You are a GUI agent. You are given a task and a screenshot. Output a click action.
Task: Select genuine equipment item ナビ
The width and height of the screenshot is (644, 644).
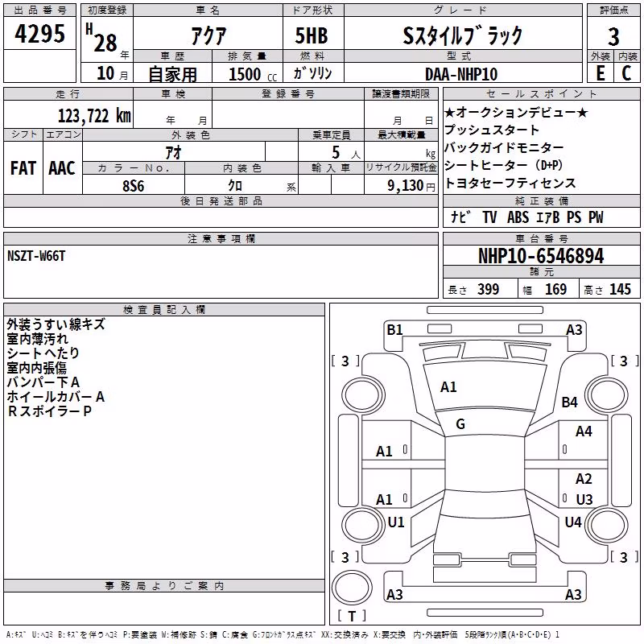(460, 217)
